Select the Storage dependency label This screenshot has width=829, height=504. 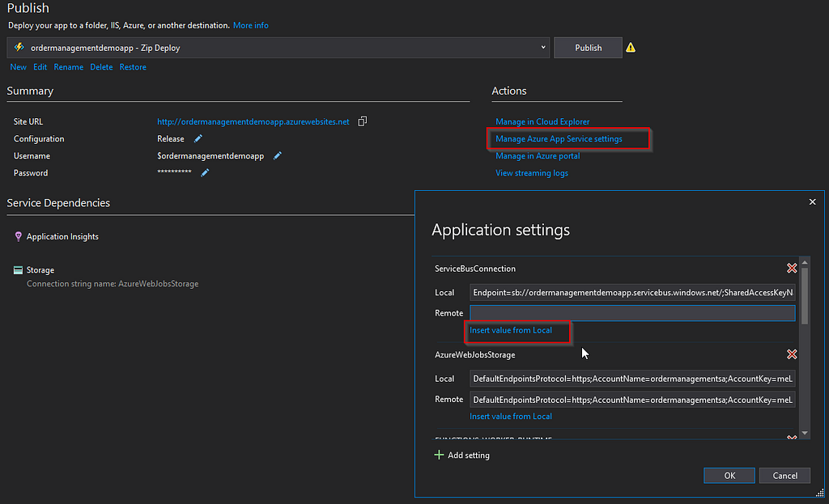point(40,270)
